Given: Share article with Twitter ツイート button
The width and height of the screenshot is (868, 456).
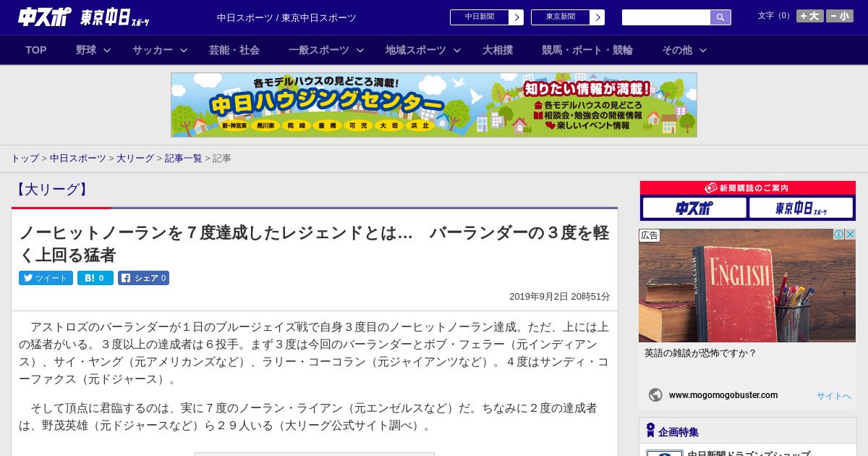Looking at the screenshot, I should [46, 278].
